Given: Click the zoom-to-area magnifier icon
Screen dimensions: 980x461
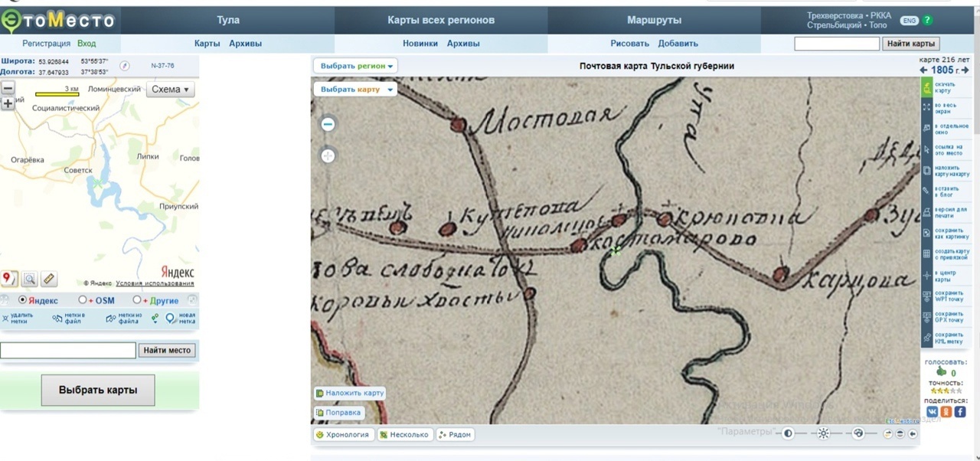Looking at the screenshot, I should (29, 280).
